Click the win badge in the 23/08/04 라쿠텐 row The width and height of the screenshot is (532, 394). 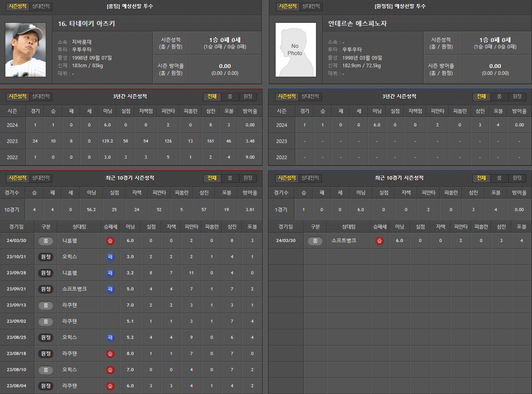(110, 386)
